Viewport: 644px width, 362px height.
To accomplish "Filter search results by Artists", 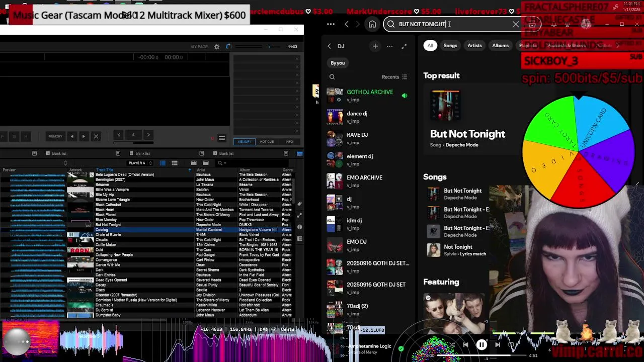I will (x=474, y=46).
